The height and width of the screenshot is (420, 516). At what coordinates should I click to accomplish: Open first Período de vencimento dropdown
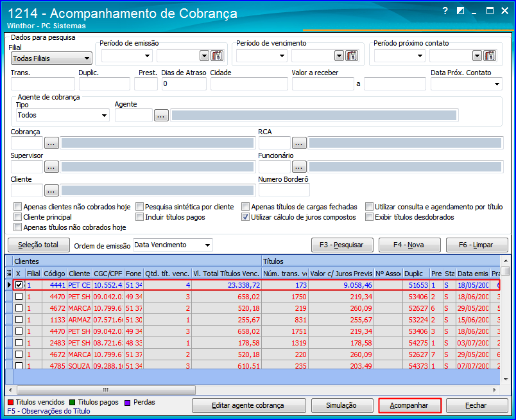click(x=282, y=56)
